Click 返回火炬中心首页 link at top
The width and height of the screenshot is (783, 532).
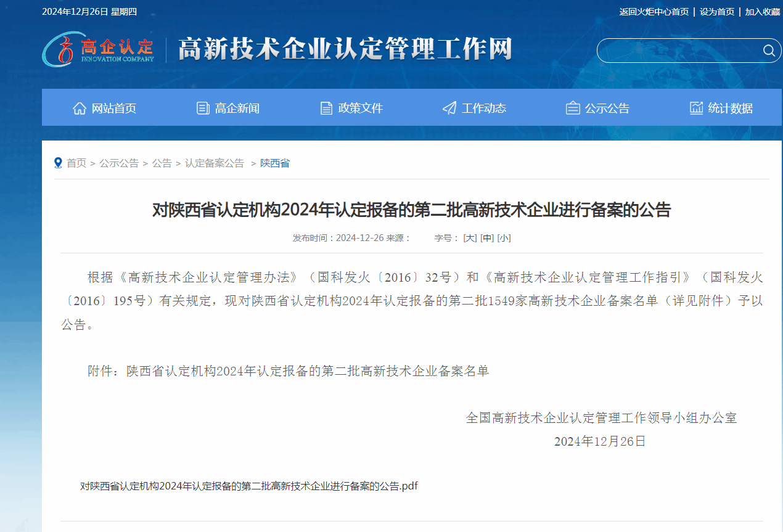[654, 12]
